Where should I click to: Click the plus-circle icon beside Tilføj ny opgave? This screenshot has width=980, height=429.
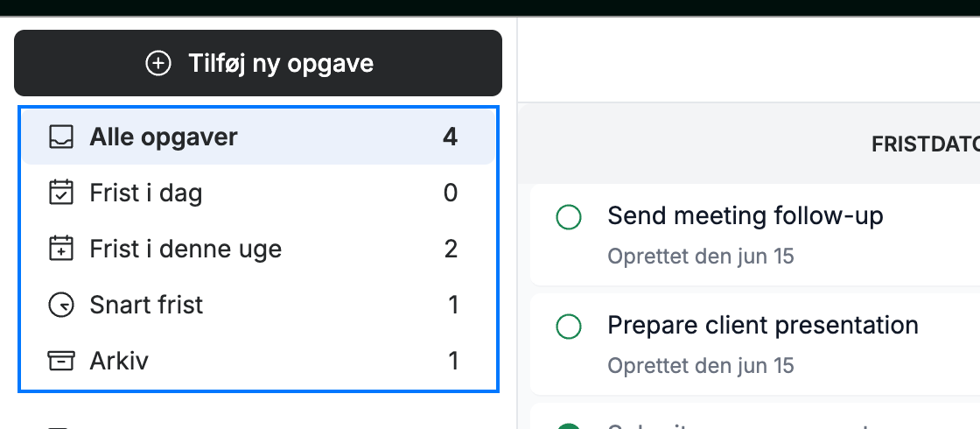[x=158, y=63]
